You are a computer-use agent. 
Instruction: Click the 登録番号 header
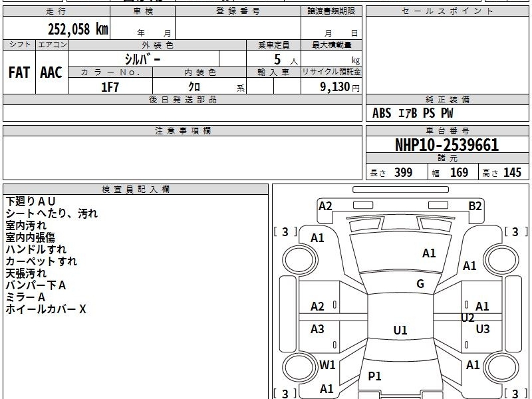[x=238, y=11]
